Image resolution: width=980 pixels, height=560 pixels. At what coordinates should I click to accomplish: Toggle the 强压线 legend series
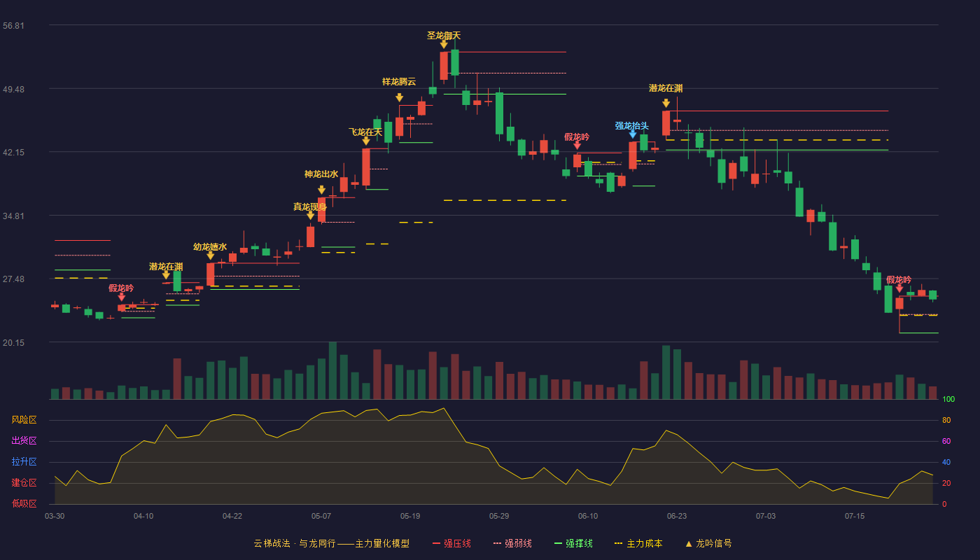tap(451, 543)
